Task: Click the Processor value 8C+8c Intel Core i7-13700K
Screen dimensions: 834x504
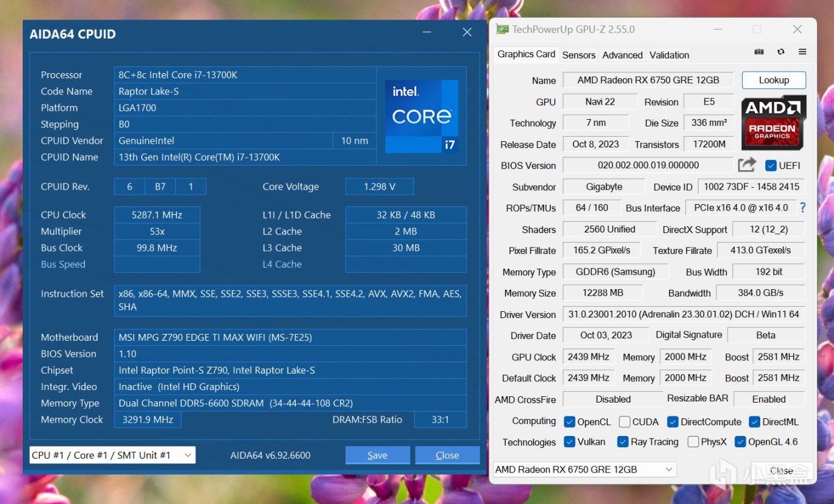Action: tap(245, 75)
